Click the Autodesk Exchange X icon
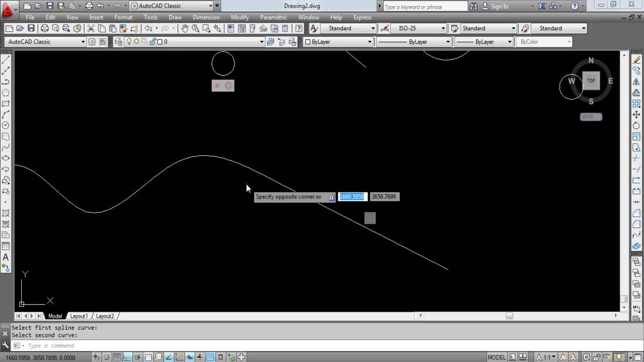This screenshot has width=644, height=362. [x=542, y=7]
